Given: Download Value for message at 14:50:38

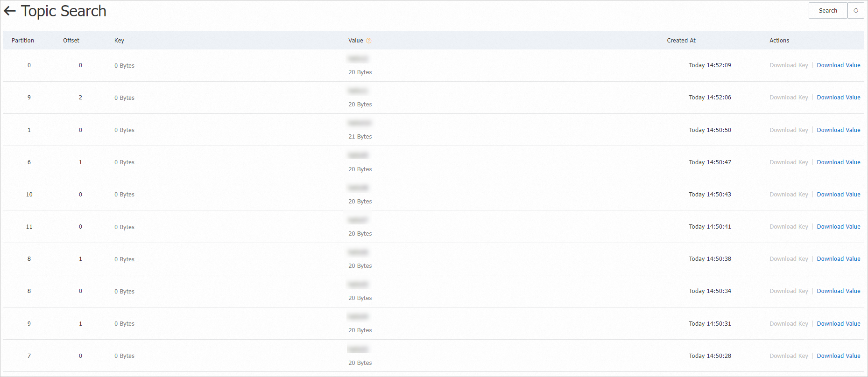Looking at the screenshot, I should (x=839, y=259).
